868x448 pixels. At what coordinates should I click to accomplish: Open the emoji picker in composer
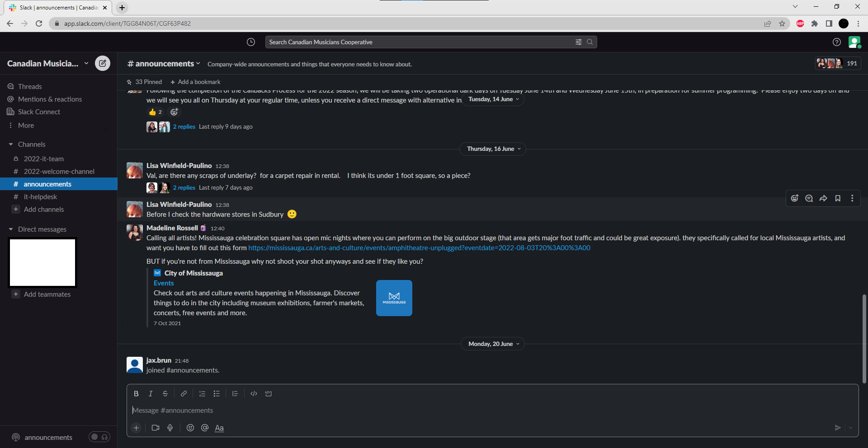(190, 428)
